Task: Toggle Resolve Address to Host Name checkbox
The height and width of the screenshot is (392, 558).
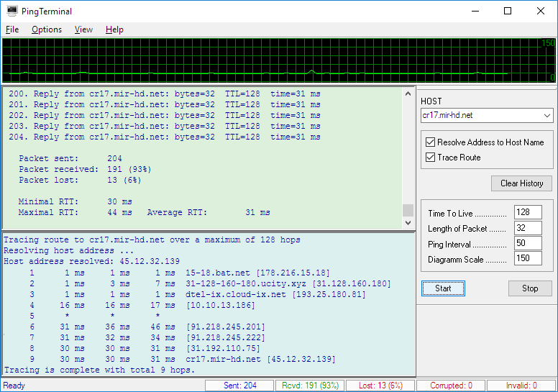Action: [430, 142]
